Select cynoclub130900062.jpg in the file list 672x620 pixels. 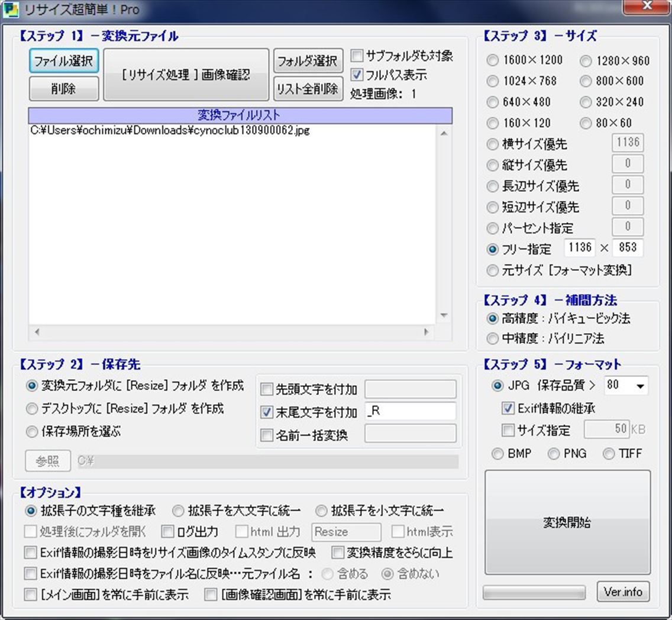(x=170, y=131)
